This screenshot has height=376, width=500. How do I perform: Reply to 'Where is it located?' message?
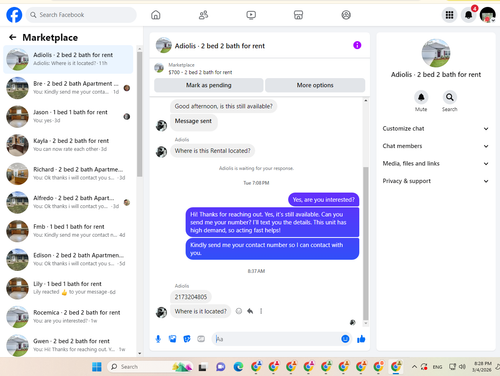tap(250, 311)
